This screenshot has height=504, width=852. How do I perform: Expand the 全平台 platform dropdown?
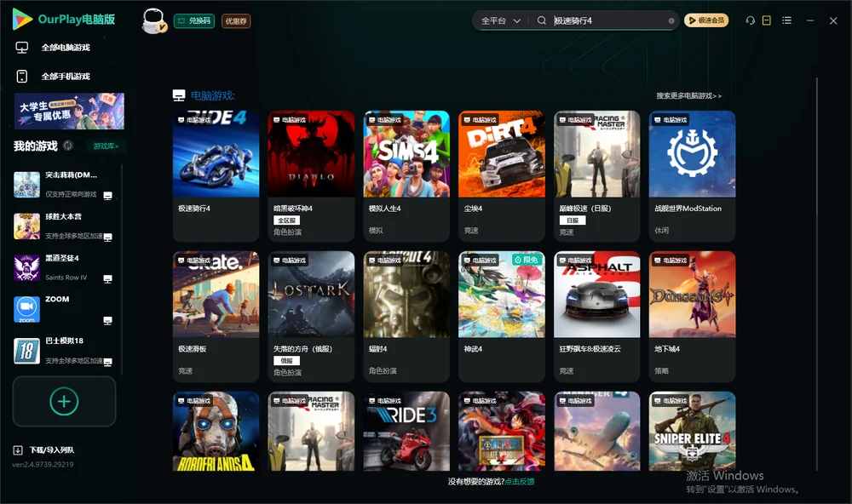coord(500,20)
